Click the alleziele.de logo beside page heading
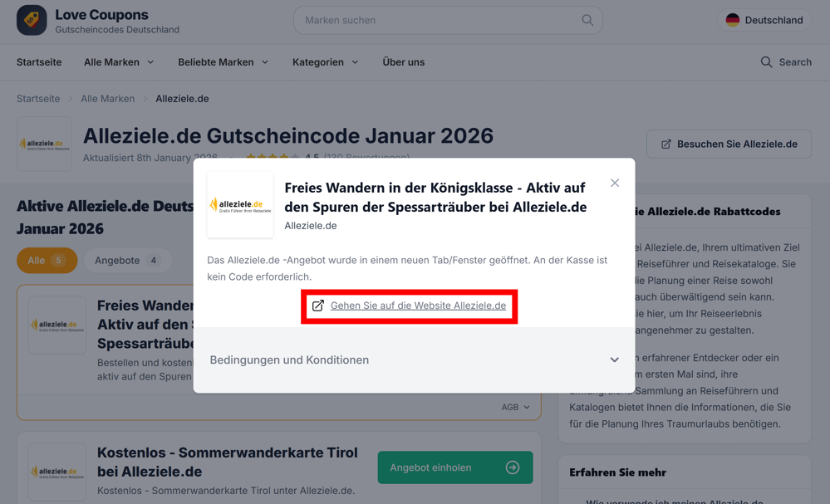This screenshot has height=504, width=830. pos(45,144)
